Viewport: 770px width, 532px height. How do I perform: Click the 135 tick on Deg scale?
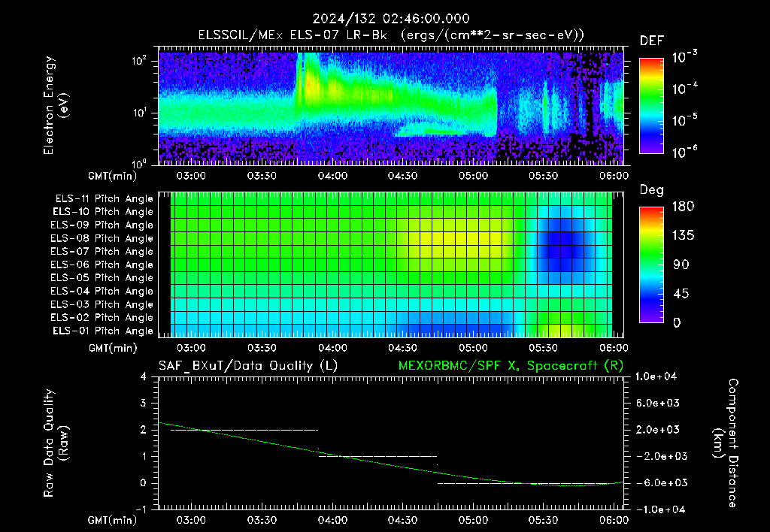pos(683,235)
